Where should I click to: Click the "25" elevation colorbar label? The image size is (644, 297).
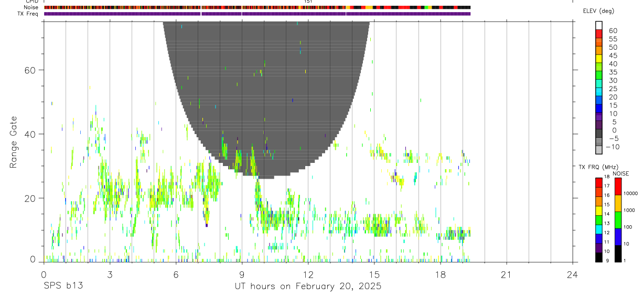pyautogui.click(x=613, y=89)
